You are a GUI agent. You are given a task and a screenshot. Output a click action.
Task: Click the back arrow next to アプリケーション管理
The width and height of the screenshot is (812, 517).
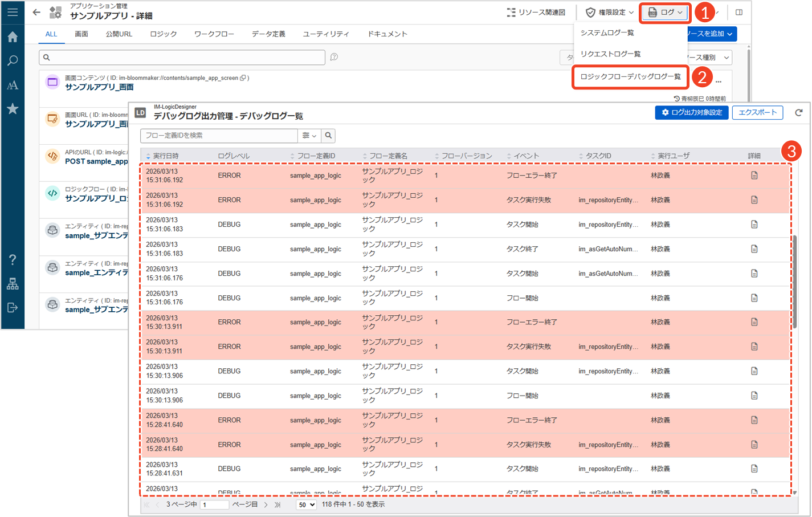tap(36, 12)
